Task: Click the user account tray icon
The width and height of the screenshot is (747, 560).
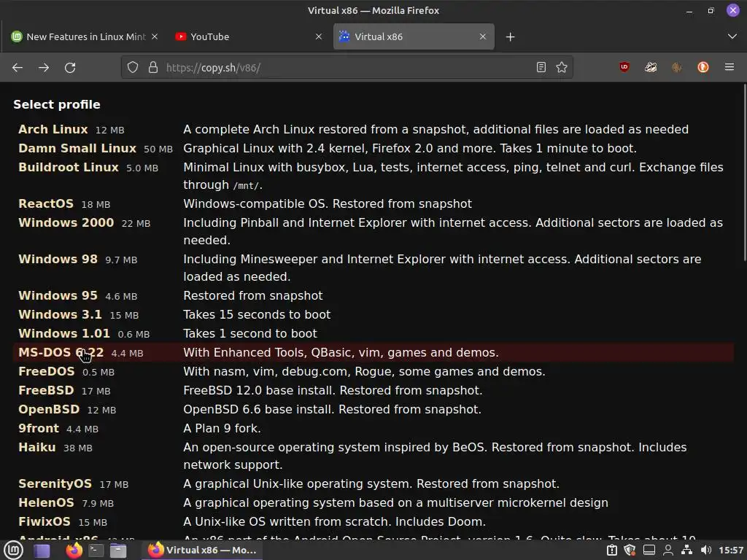Action: tap(668, 551)
